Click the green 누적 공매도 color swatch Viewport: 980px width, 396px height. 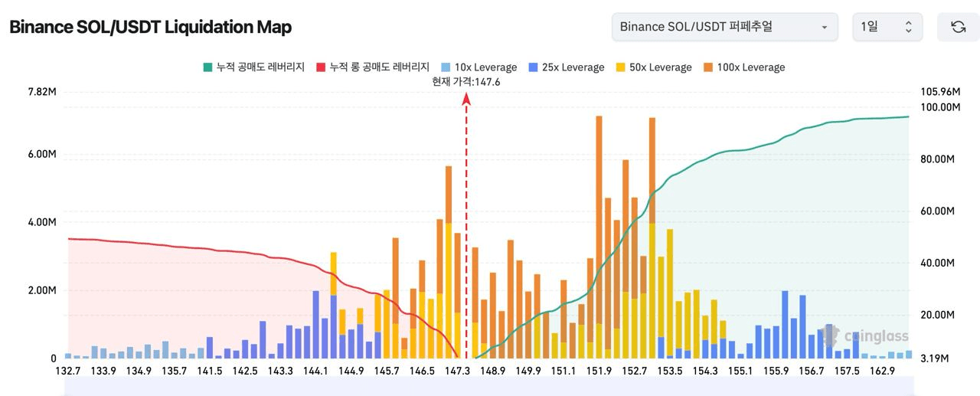(207, 67)
